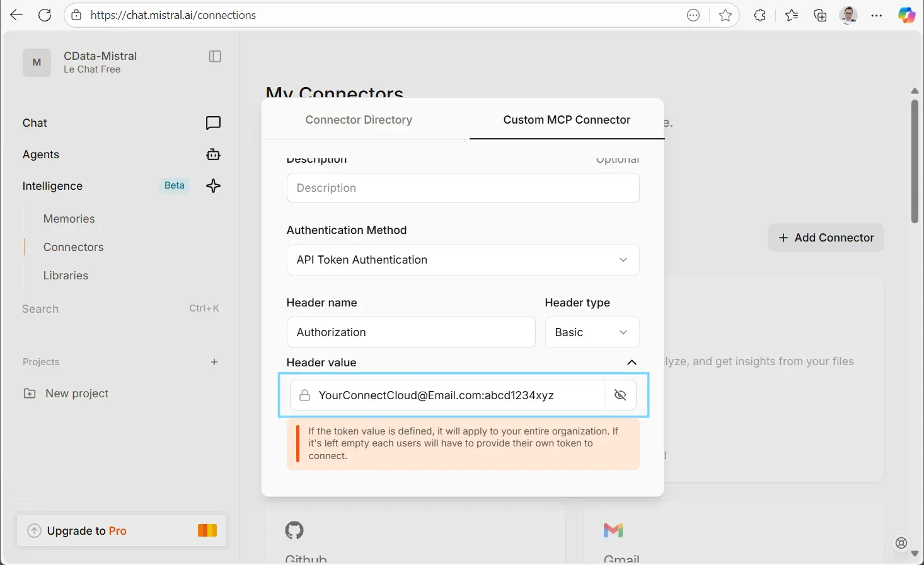Show the hidden Header value token
The width and height of the screenshot is (924, 565).
click(x=620, y=395)
